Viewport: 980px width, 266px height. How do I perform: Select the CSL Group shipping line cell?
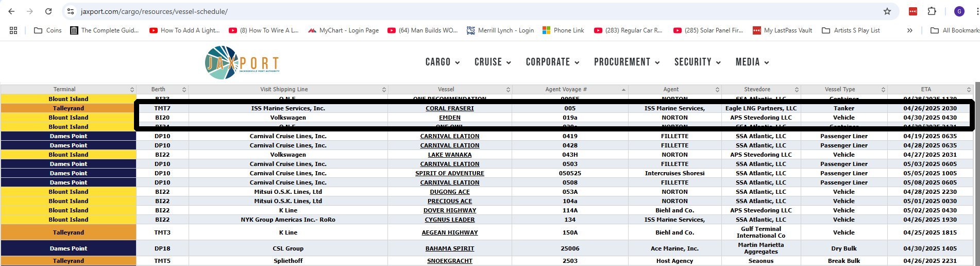point(288,248)
